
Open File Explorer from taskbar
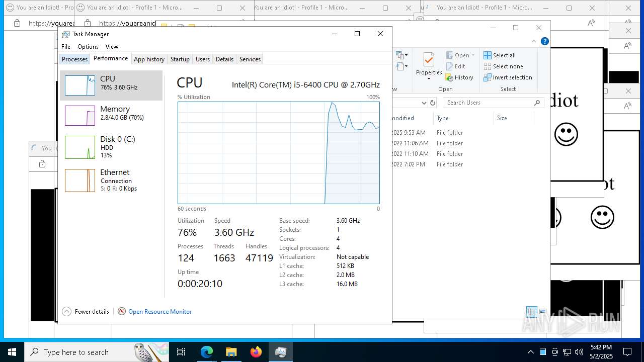tap(231, 352)
